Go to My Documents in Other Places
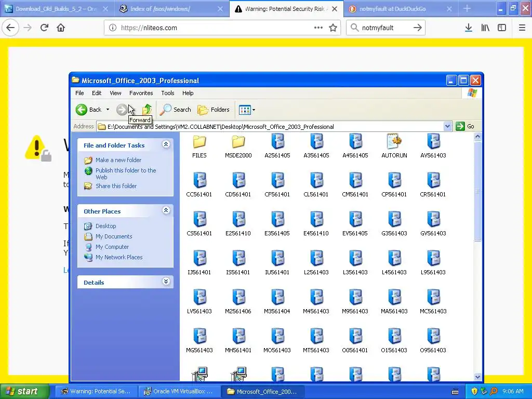The width and height of the screenshot is (532, 399). [x=114, y=236]
